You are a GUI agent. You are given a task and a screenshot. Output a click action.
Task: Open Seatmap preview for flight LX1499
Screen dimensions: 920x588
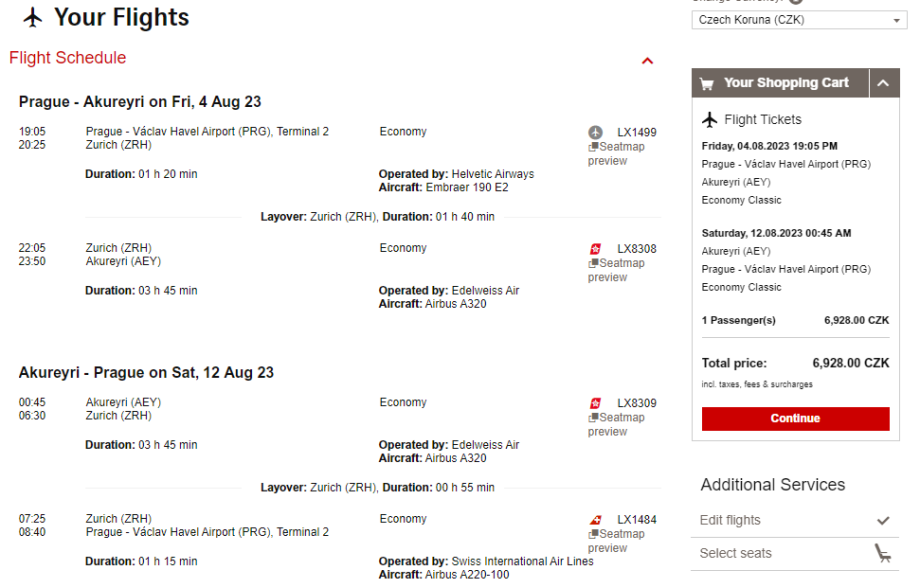tap(616, 154)
